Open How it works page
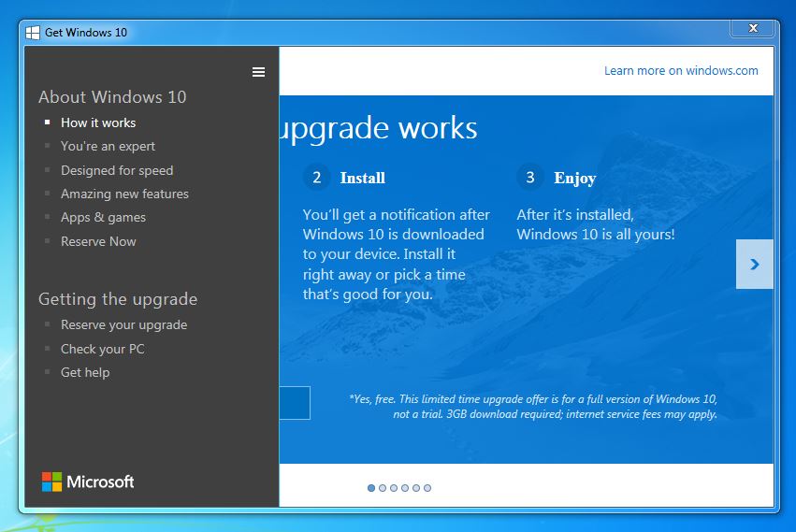Screen dimensions: 796x532 click(x=98, y=122)
